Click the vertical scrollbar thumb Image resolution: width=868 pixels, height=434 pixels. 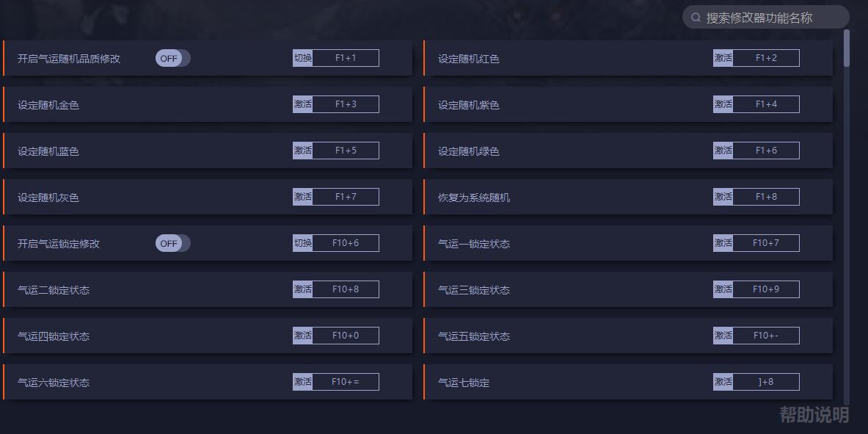click(x=847, y=48)
